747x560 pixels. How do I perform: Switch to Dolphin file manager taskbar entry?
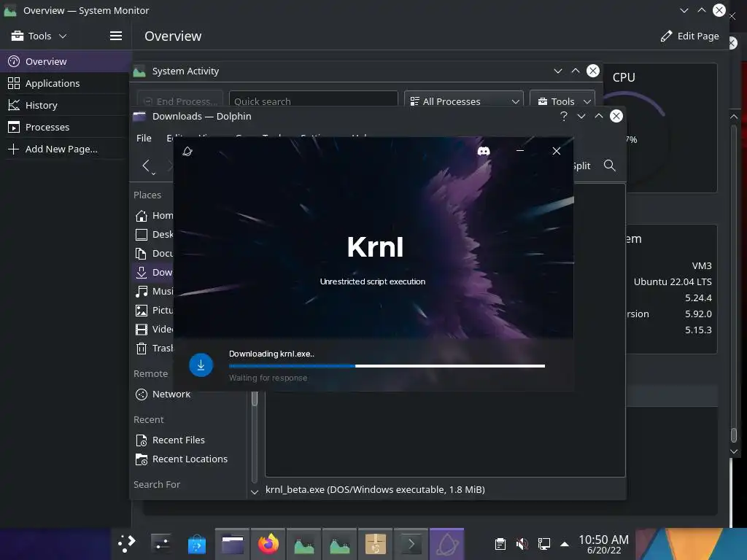point(233,543)
